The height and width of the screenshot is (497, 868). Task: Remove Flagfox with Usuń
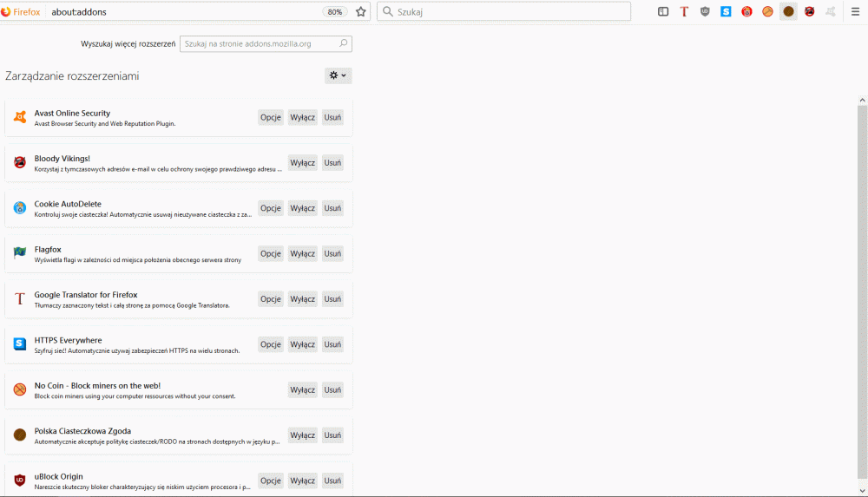click(x=332, y=253)
